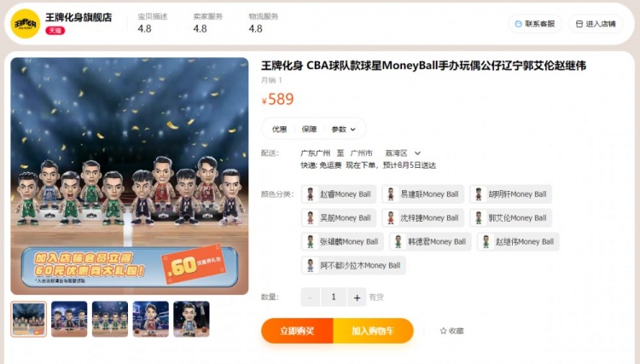Click the 收藏 star icon

[443, 331]
